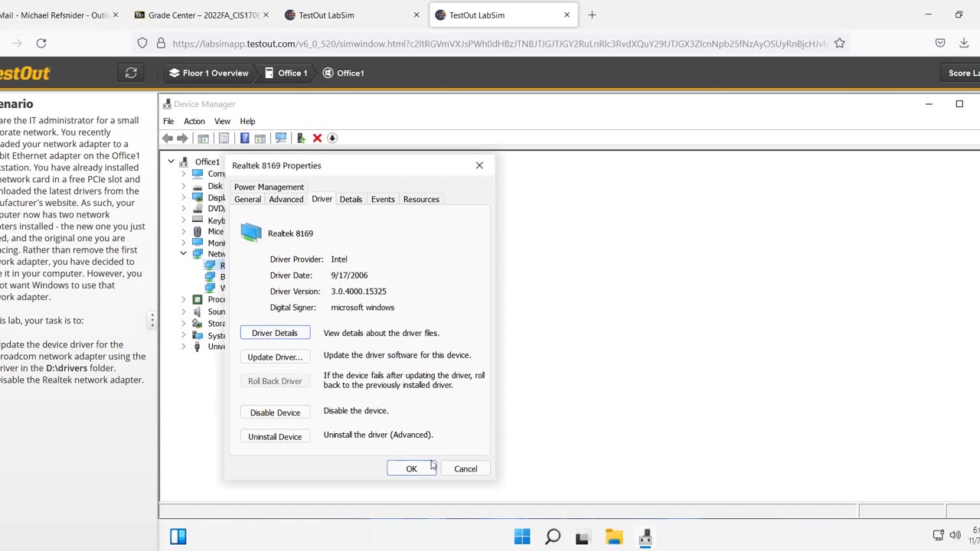980x551 pixels.
Task: Select the driver version text 3.0.4000.15325
Action: [x=358, y=292]
